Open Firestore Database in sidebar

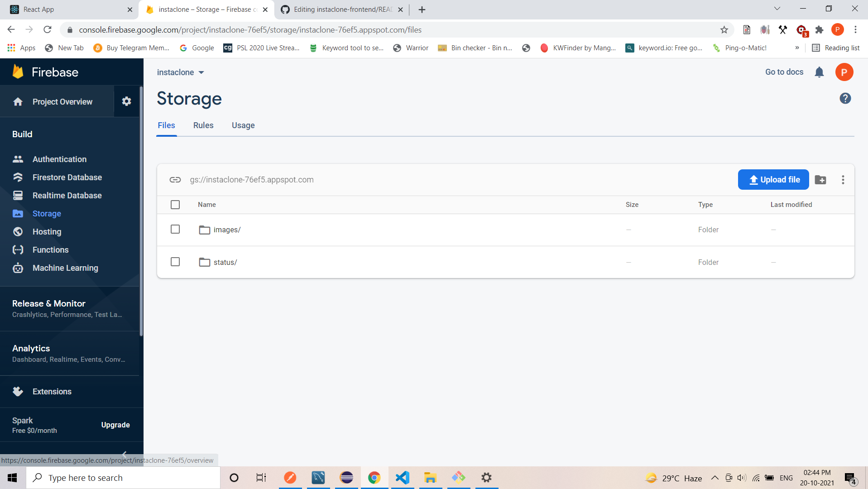pos(67,177)
